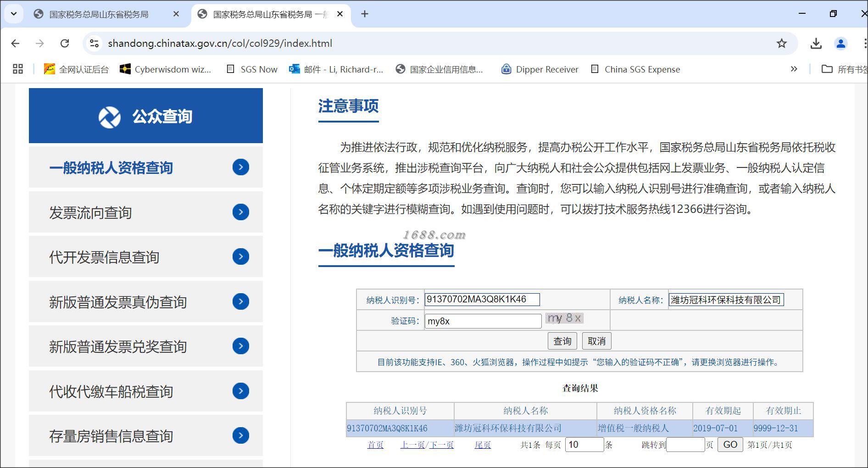Go forward to next page
The width and height of the screenshot is (868, 468).
coord(40,44)
